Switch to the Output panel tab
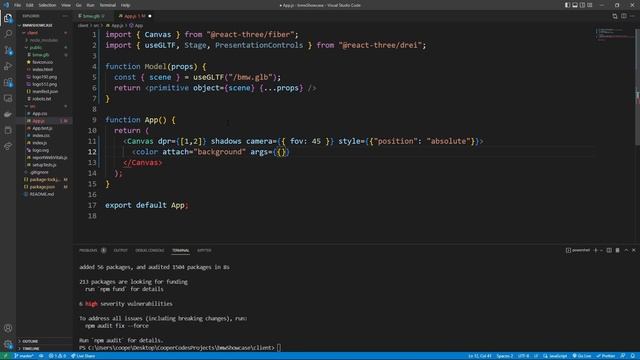 (120, 250)
